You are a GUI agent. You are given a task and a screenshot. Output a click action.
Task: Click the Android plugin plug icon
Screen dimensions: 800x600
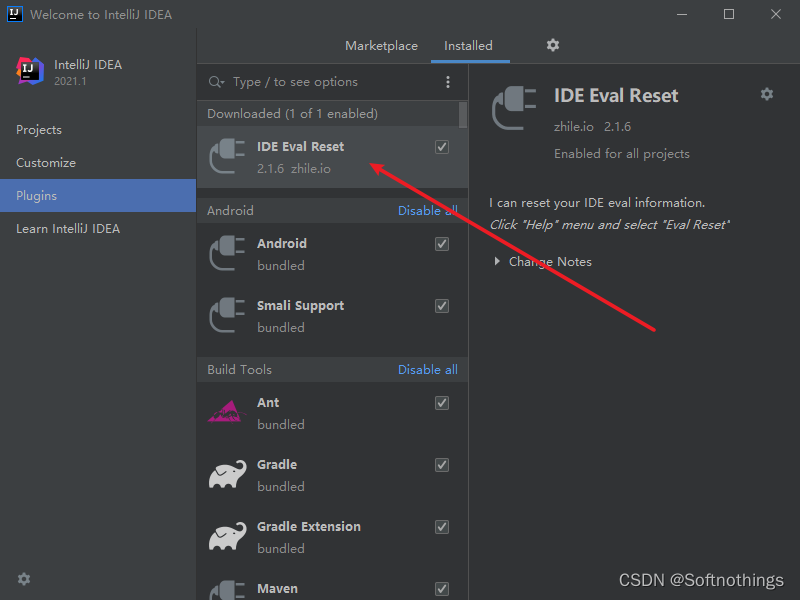[x=228, y=254]
